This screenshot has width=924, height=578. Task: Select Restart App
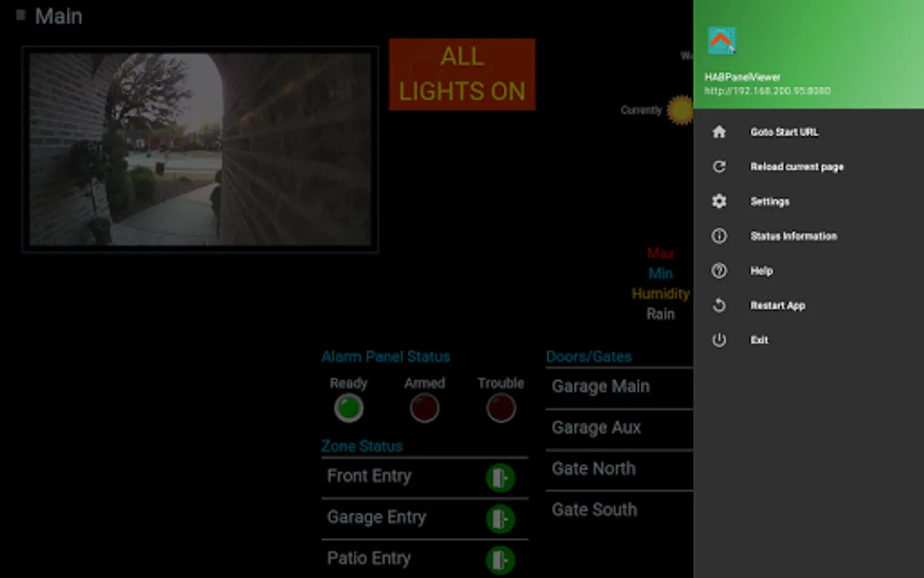(809, 305)
